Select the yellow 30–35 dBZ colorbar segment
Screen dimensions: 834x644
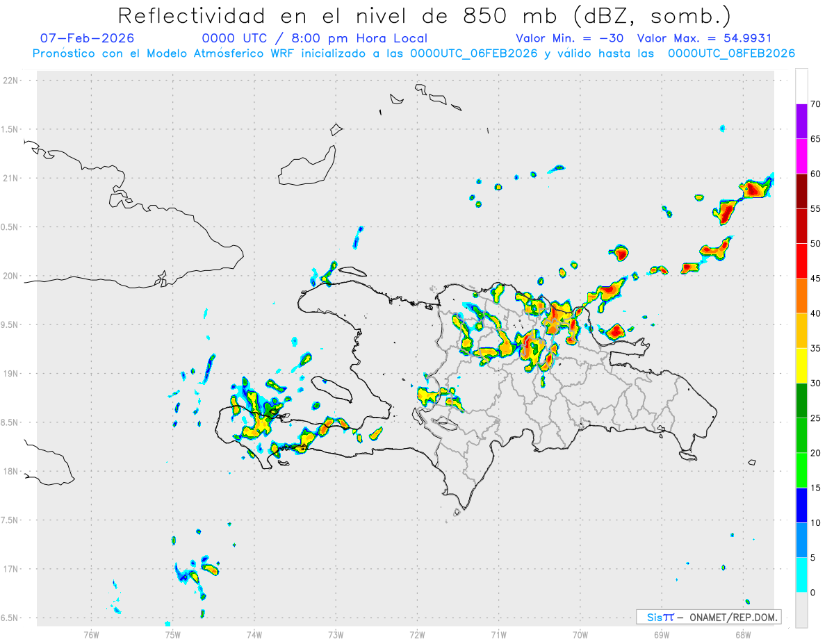[x=801, y=365]
